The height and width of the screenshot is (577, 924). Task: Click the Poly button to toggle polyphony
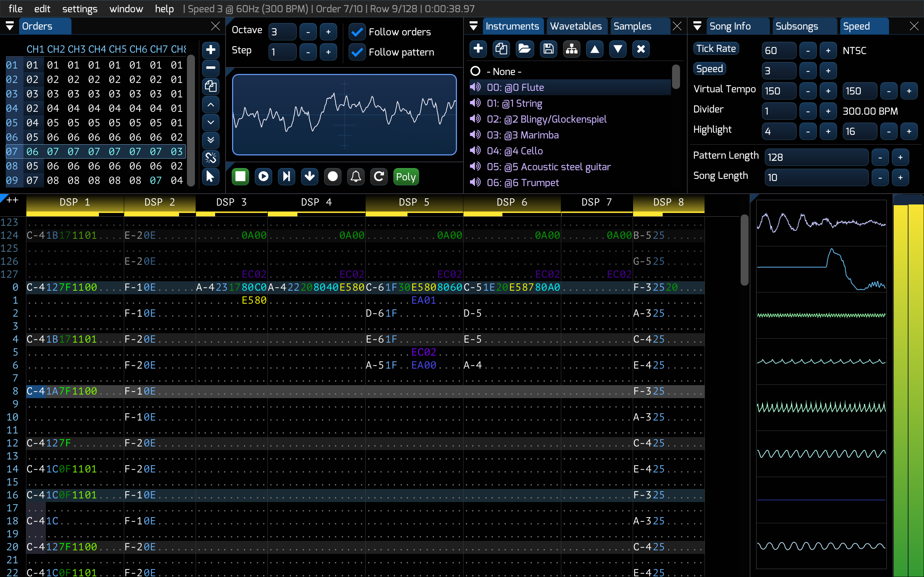tap(406, 177)
